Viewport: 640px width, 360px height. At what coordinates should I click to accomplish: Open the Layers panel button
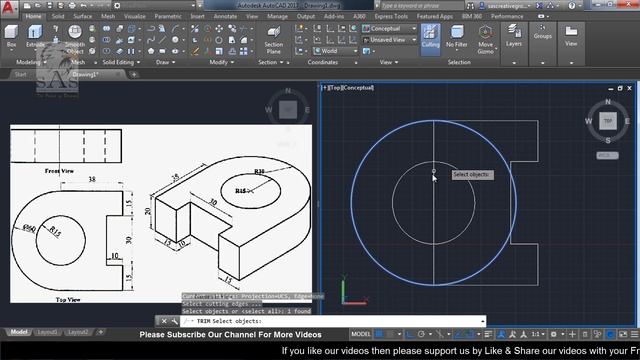click(513, 36)
